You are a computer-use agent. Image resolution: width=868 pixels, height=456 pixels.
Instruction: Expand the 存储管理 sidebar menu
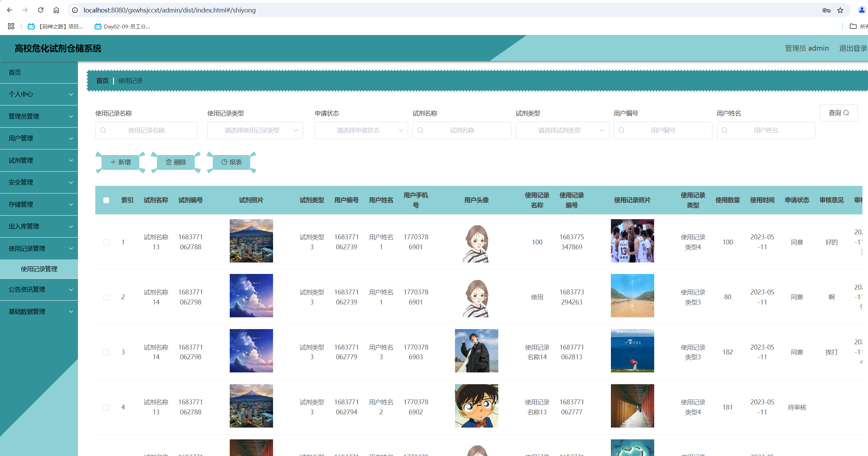pos(39,204)
